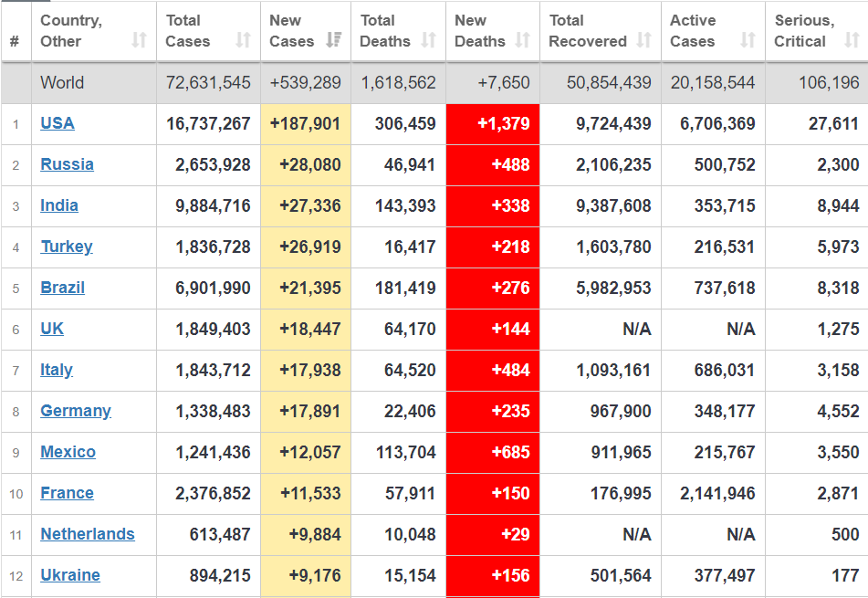Image resolution: width=868 pixels, height=598 pixels.
Task: Open the Ukraine country page
Action: tap(70, 575)
